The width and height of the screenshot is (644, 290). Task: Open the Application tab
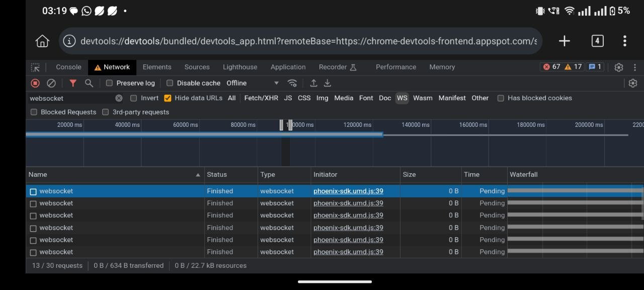tap(288, 67)
